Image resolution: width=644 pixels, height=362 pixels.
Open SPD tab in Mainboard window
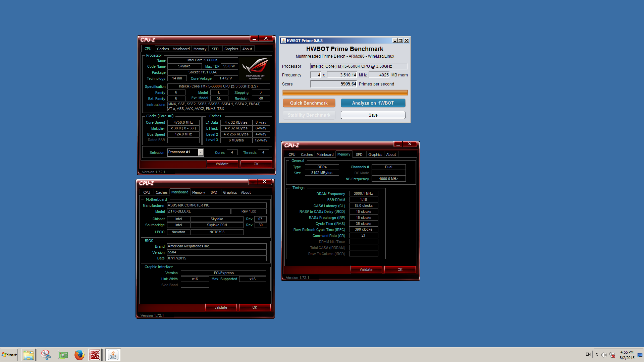[214, 192]
